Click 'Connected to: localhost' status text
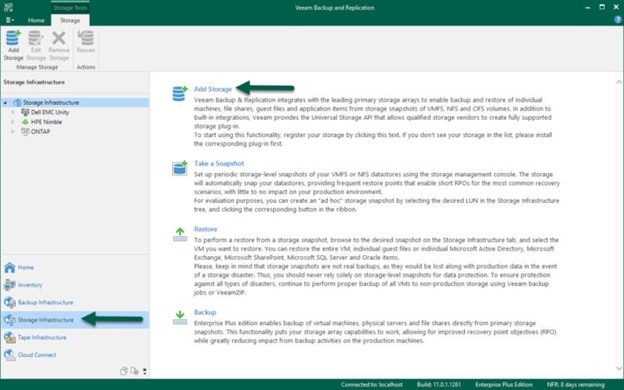 pyautogui.click(x=372, y=385)
